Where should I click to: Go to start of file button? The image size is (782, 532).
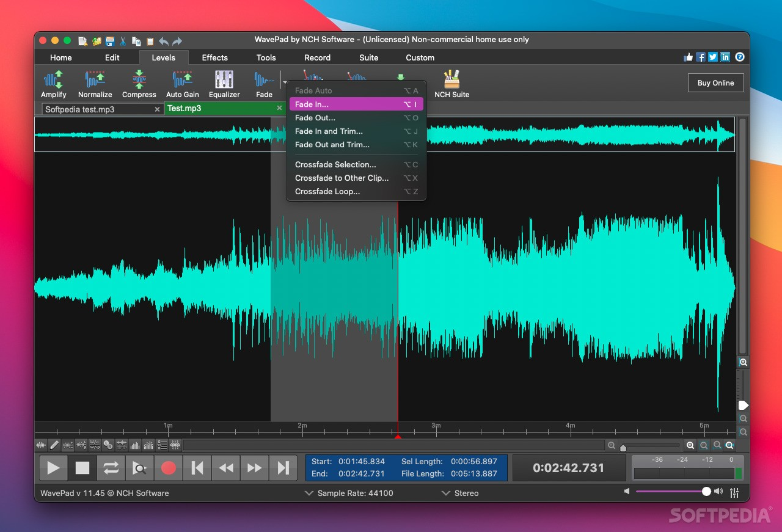click(x=197, y=468)
